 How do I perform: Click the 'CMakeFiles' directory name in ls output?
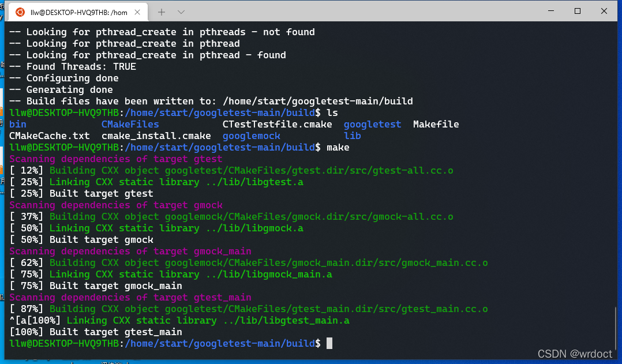(x=130, y=125)
